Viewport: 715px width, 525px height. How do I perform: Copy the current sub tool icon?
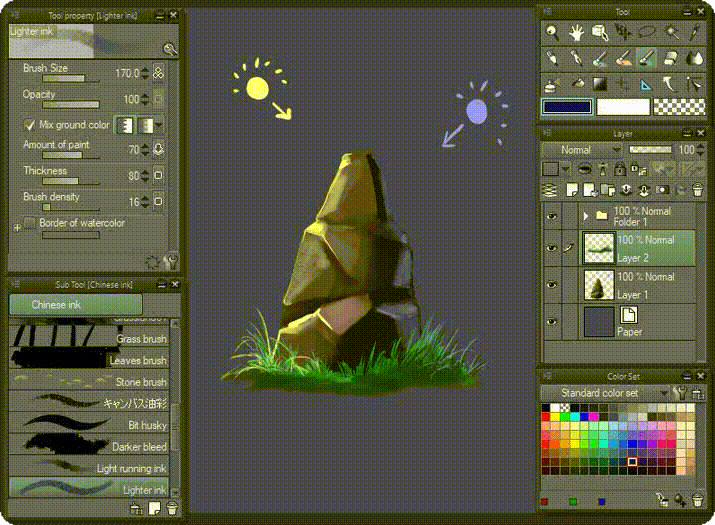coord(155,508)
